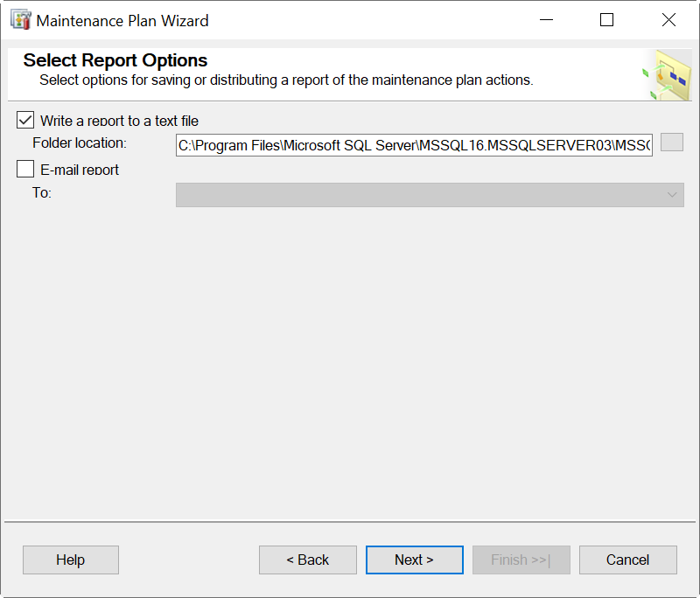Enable the "E-mail report" option
Image resolution: width=700 pixels, height=598 pixels.
pyautogui.click(x=24, y=170)
